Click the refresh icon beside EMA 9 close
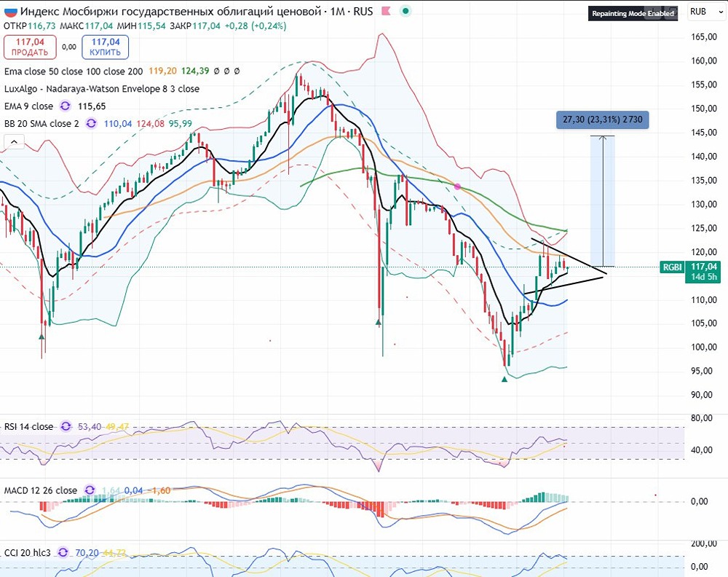The height and width of the screenshot is (577, 728). (x=66, y=106)
